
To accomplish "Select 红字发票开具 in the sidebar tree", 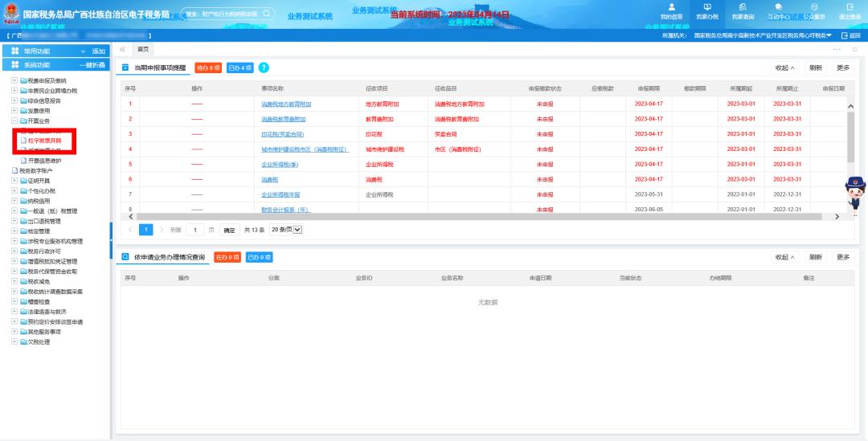I will [x=44, y=141].
